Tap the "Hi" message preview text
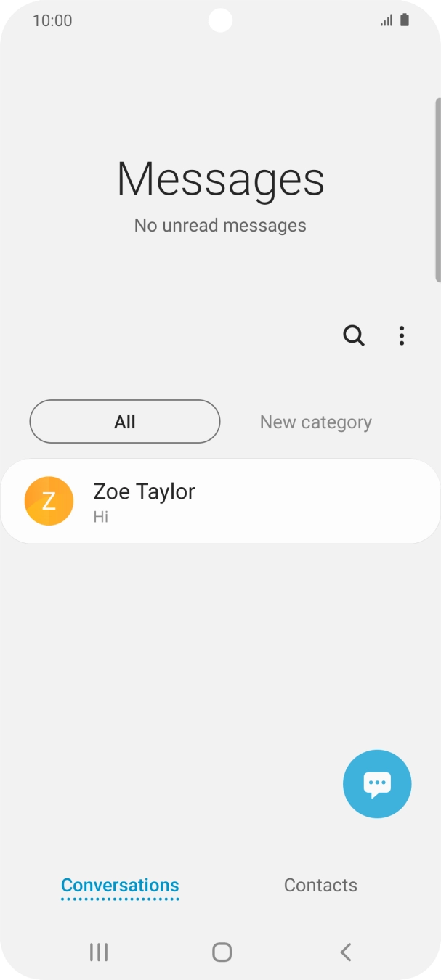The width and height of the screenshot is (441, 980). [101, 517]
